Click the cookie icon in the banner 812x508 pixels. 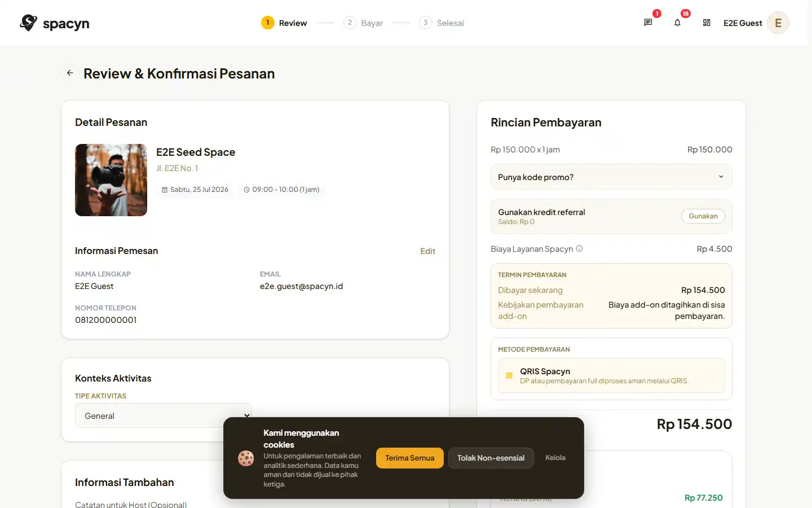[x=246, y=458]
